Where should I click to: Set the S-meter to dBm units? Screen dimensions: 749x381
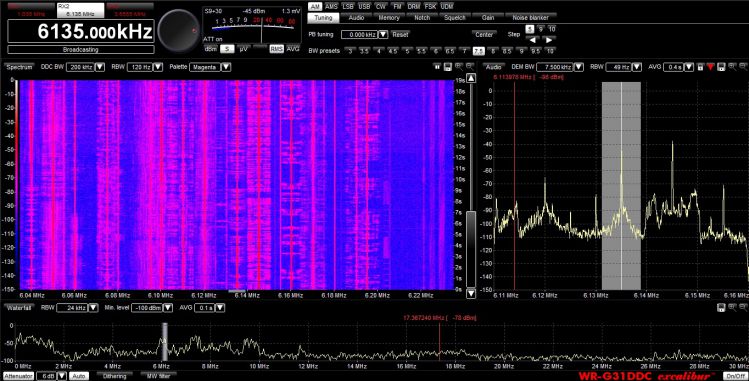(211, 49)
